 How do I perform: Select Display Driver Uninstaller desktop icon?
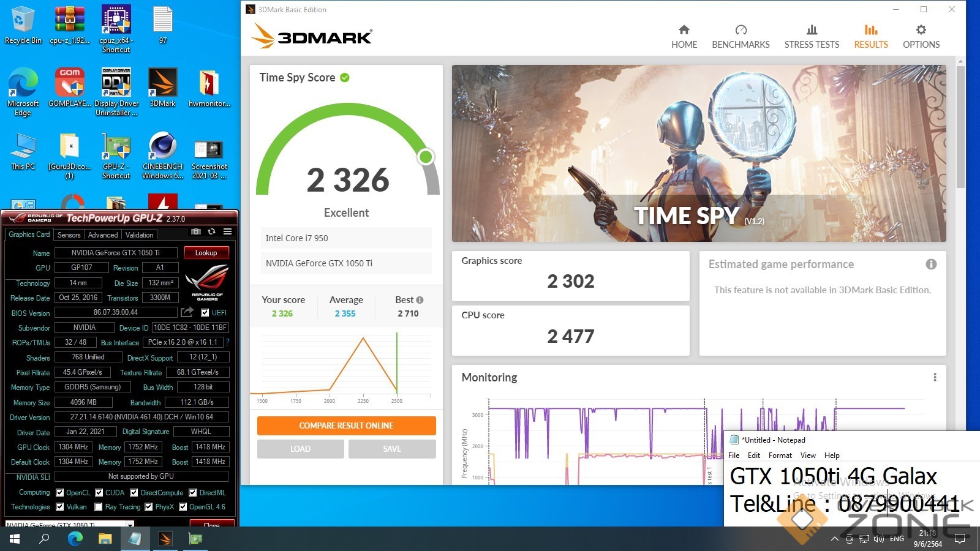116,92
